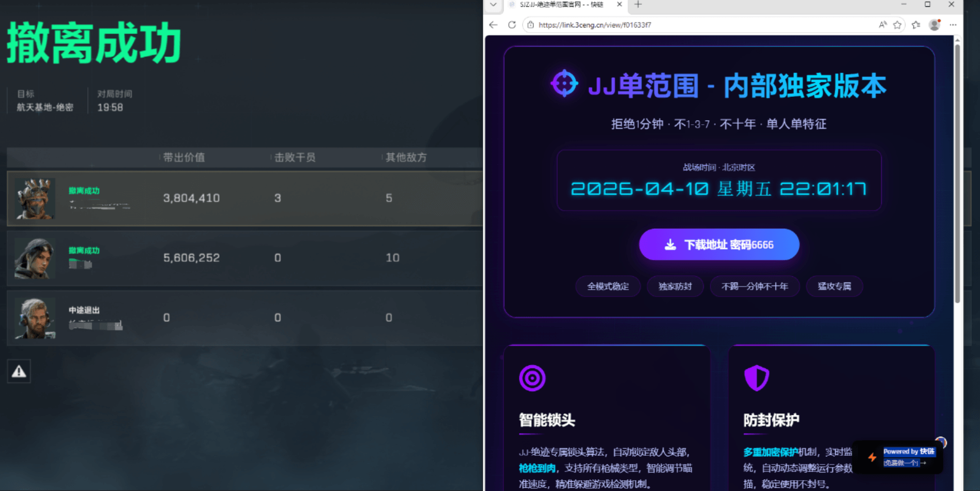Close the SJZ-JJ browser tab

pyautogui.click(x=619, y=5)
